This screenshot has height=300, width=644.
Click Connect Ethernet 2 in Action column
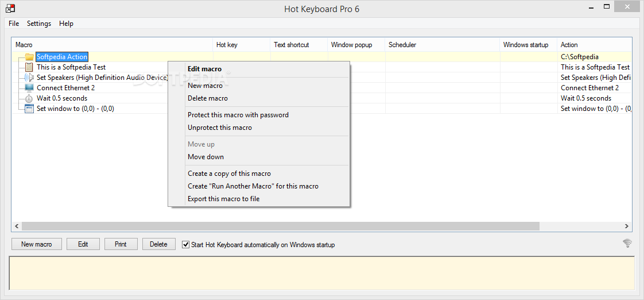pyautogui.click(x=594, y=88)
